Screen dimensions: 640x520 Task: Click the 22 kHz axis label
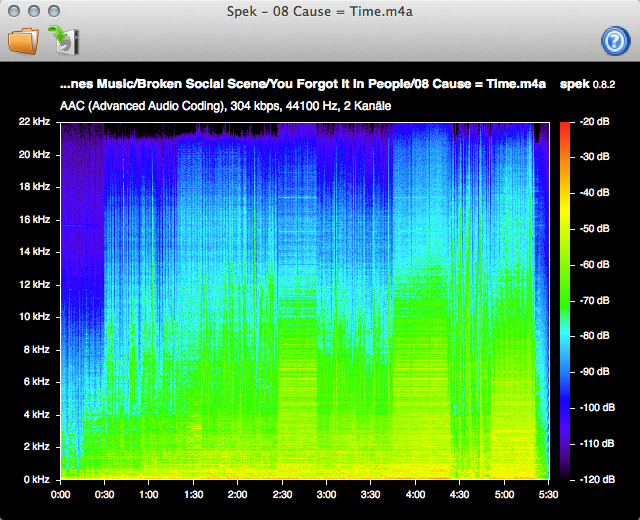[34, 121]
